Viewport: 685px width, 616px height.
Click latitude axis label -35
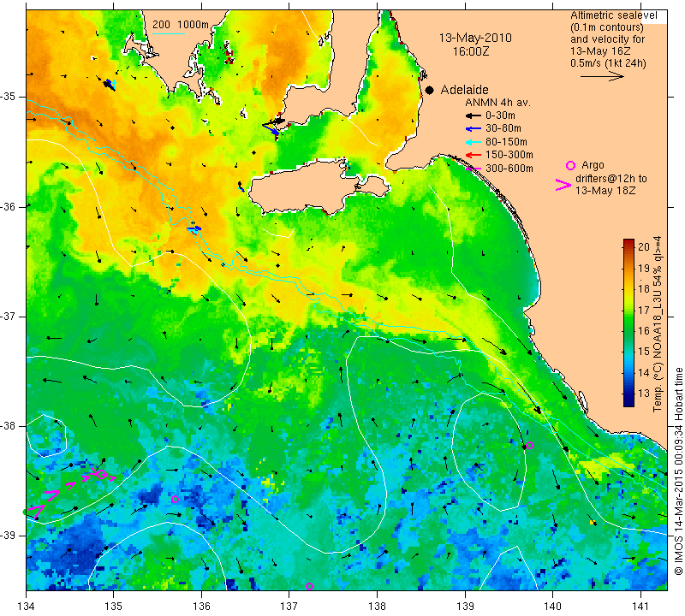pyautogui.click(x=9, y=97)
